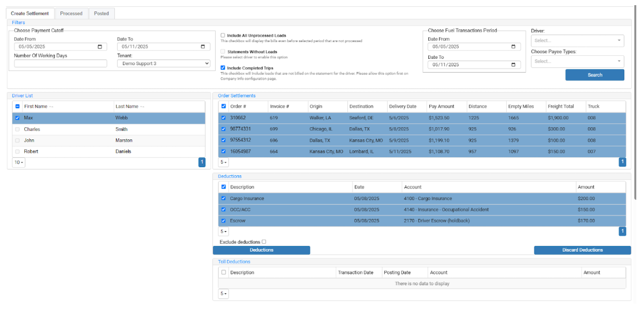This screenshot has height=310, width=644.
Task: Tick the Exclude deductions checkbox
Action: pos(264,242)
